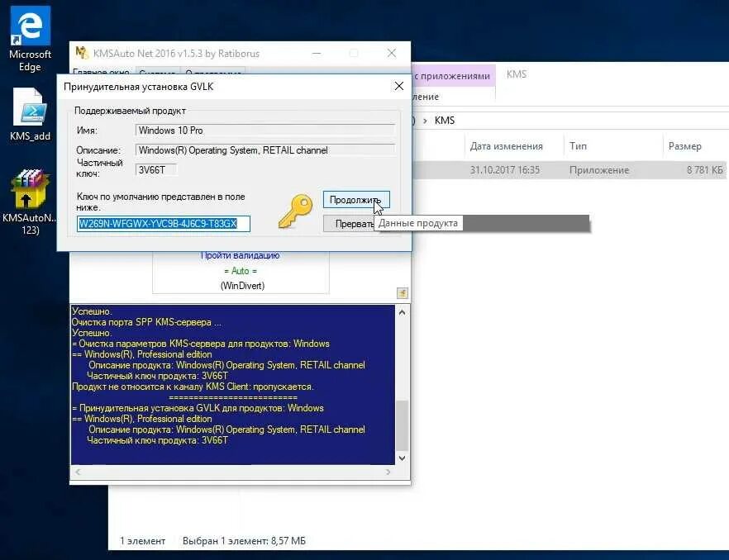Click the log scrollbar up arrow
This screenshot has width=729, height=560.
tap(403, 312)
